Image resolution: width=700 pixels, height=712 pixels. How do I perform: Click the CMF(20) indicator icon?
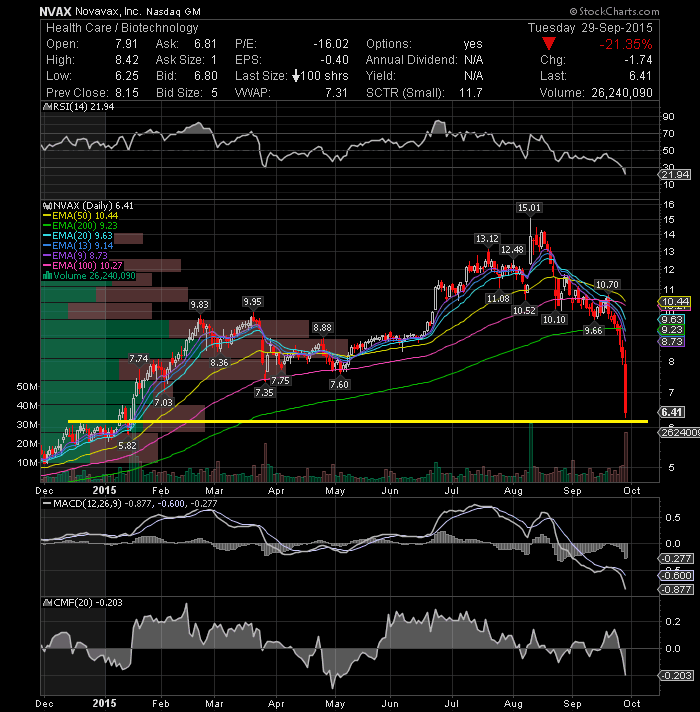[47, 603]
